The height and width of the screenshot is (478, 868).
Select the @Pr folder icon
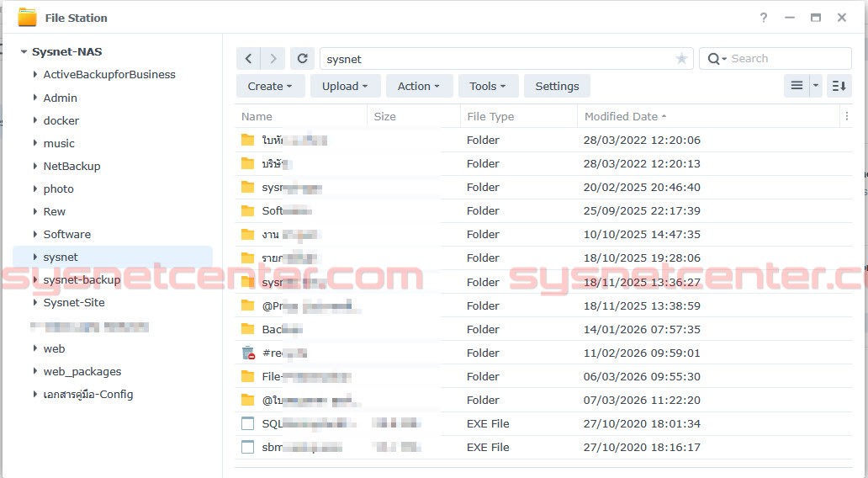point(248,305)
